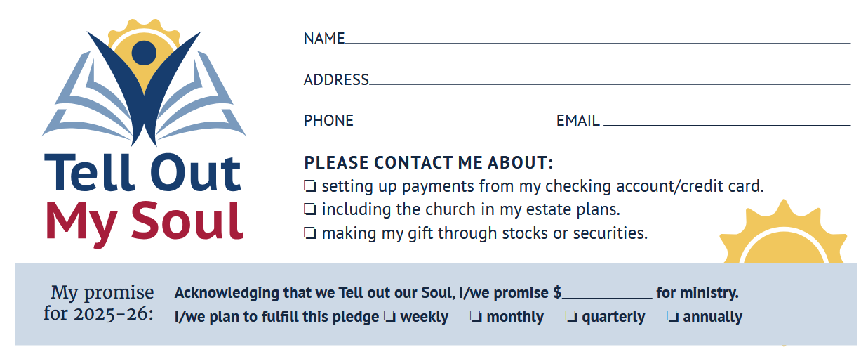The width and height of the screenshot is (868, 352).
Task: Click the "My promise for 2025-26:" label
Action: tap(98, 303)
